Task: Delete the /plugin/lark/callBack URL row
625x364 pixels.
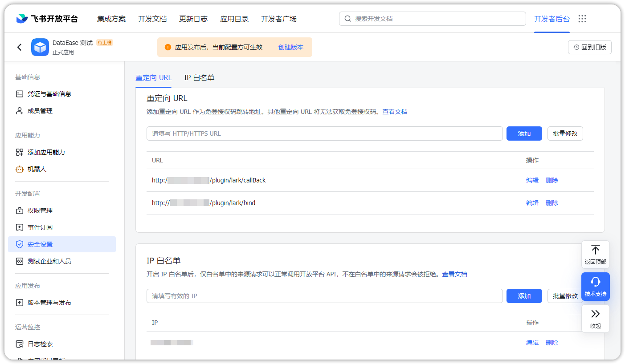Action: point(552,180)
